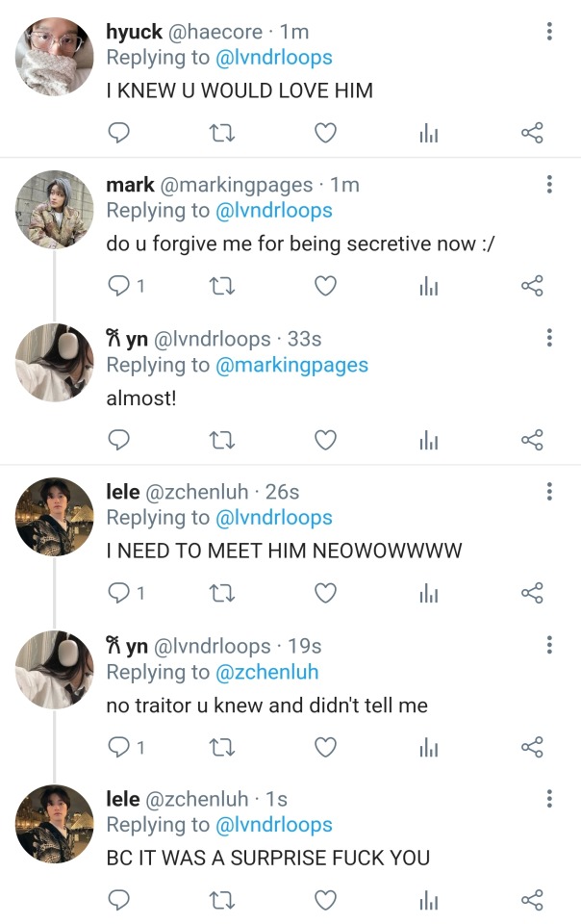Reply to mark's "being secretive" tweet

(118, 286)
